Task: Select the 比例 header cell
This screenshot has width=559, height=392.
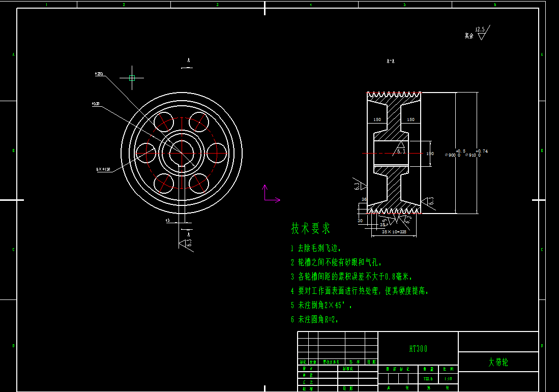Action: (448, 369)
